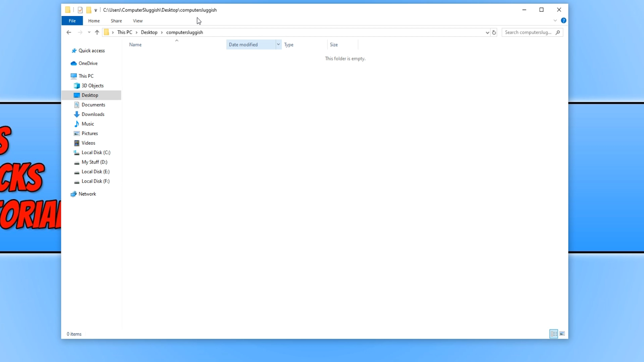Click the help question mark icon

[x=563, y=20]
